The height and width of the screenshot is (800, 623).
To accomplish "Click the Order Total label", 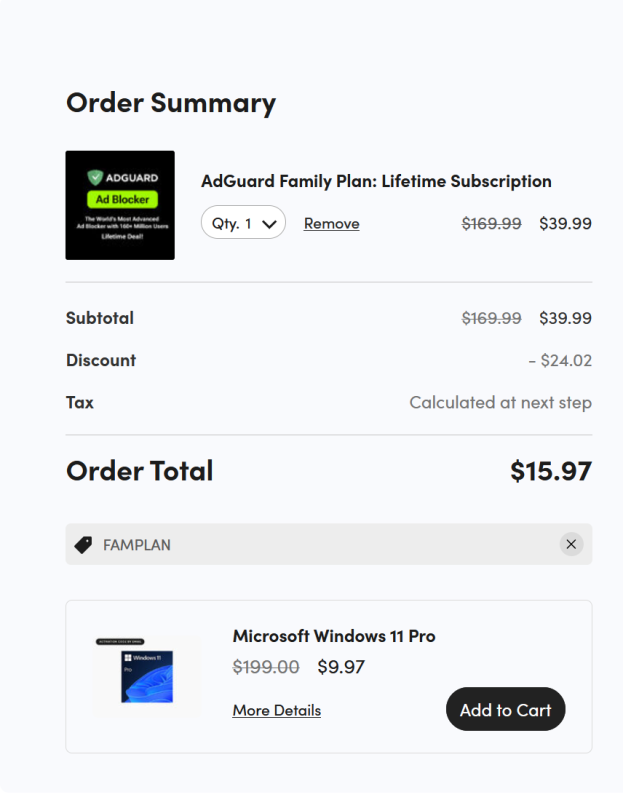I will click(x=139, y=471).
